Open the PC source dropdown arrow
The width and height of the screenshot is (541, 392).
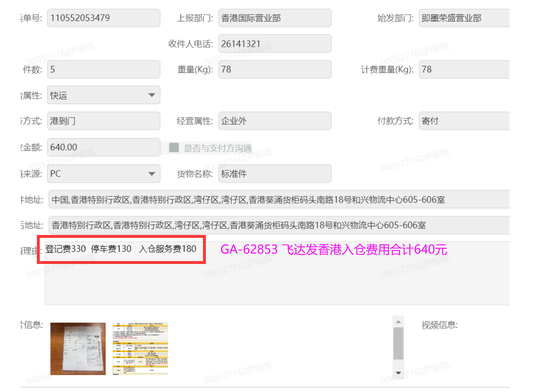[x=152, y=174]
